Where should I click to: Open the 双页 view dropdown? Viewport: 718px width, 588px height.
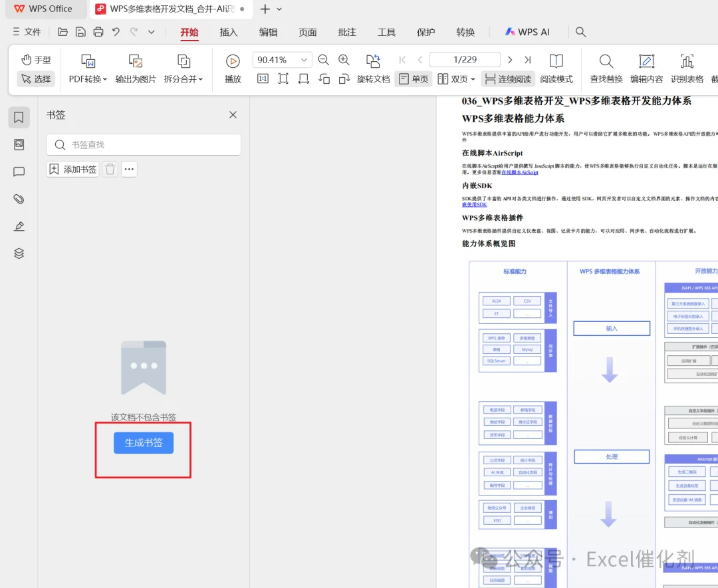[x=457, y=79]
